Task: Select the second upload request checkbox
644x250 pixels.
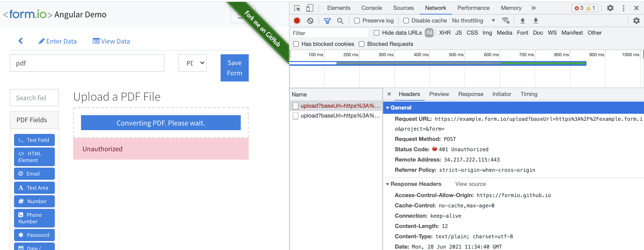Action: [x=296, y=116]
